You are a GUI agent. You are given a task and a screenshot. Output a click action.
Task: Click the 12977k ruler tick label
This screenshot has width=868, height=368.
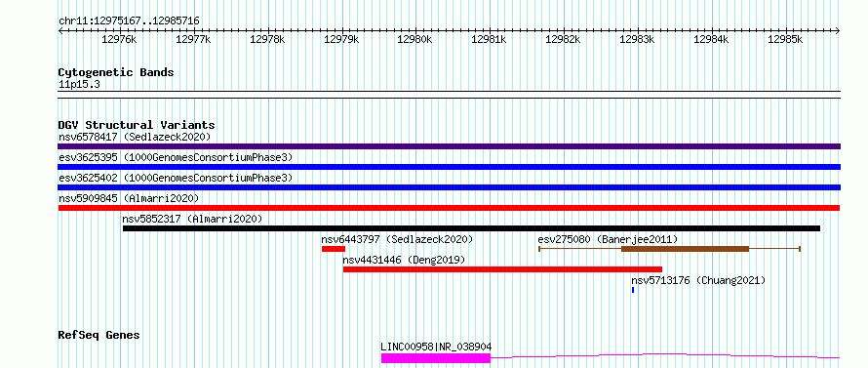click(193, 39)
